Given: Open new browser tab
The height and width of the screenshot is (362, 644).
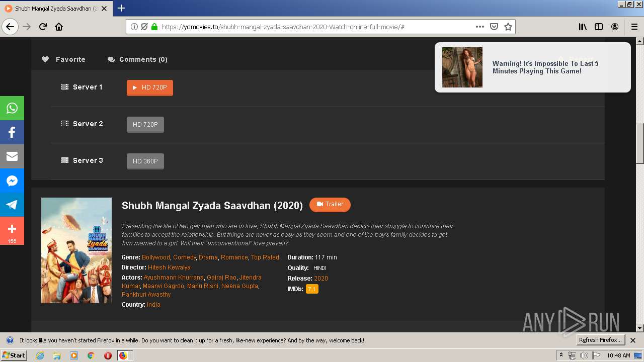Looking at the screenshot, I should point(121,8).
